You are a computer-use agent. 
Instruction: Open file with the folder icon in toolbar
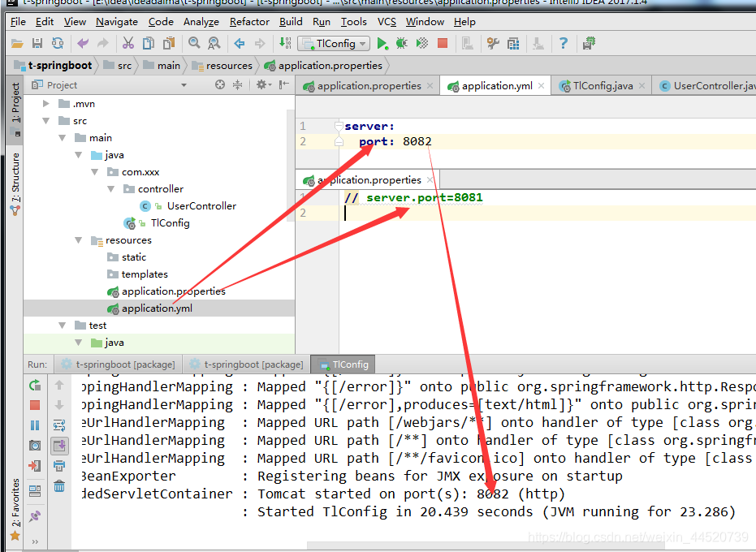click(x=17, y=43)
